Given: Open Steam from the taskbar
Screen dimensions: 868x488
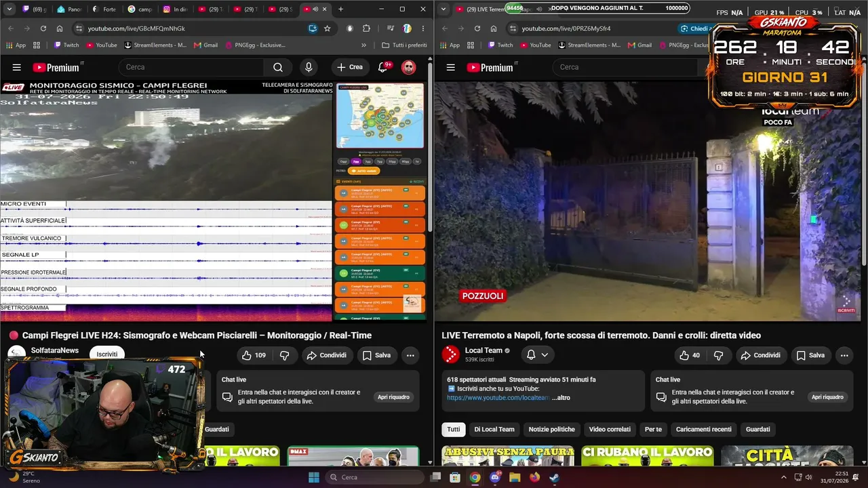Looking at the screenshot, I should click(554, 477).
